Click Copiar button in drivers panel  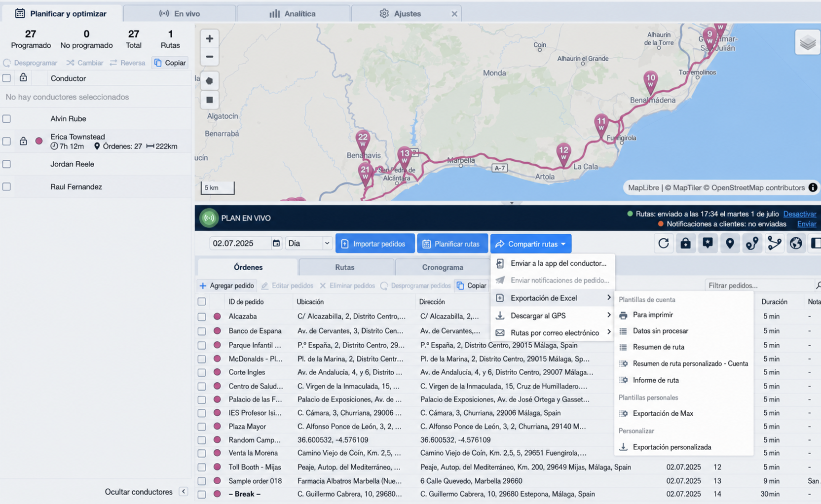point(170,63)
